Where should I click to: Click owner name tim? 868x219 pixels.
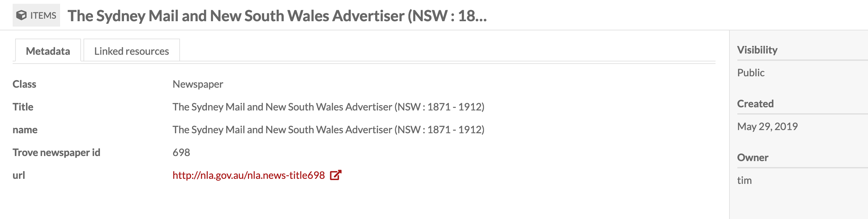tap(744, 180)
